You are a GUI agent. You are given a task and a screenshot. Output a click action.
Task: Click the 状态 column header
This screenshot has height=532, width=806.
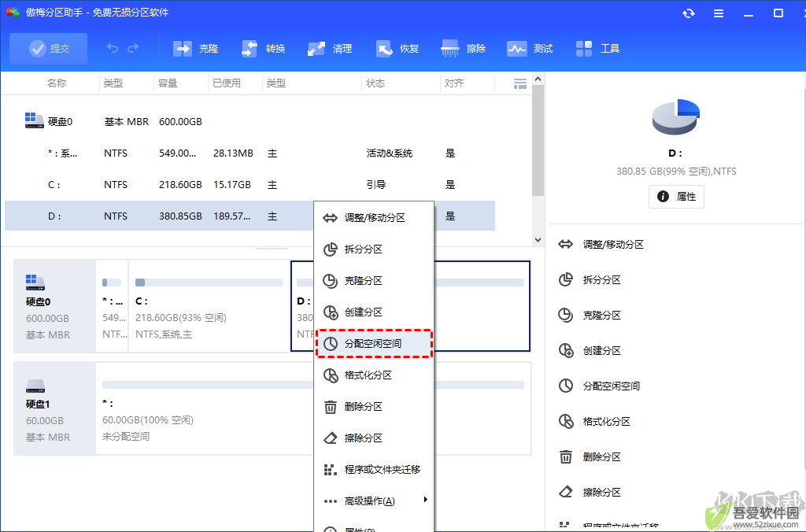coord(375,83)
